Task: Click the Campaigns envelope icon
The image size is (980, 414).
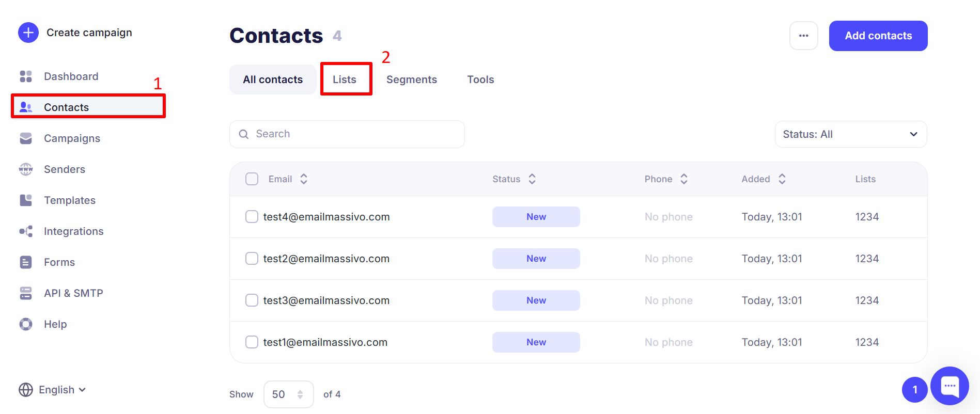Action: [x=26, y=138]
